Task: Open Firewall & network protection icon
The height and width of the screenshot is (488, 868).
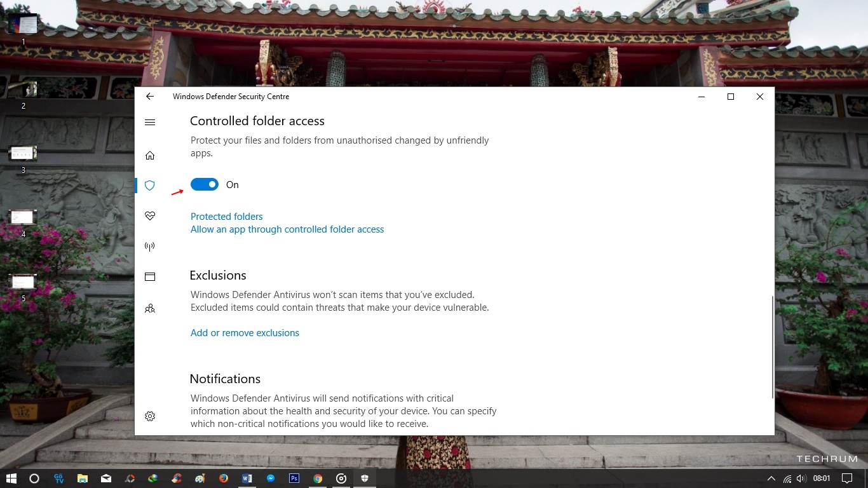Action: pyautogui.click(x=150, y=247)
